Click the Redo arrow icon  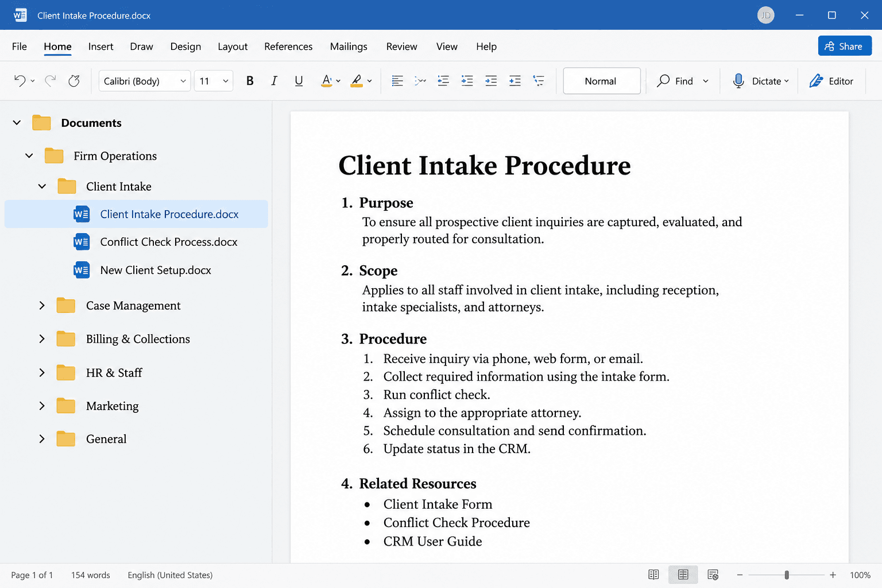point(51,81)
